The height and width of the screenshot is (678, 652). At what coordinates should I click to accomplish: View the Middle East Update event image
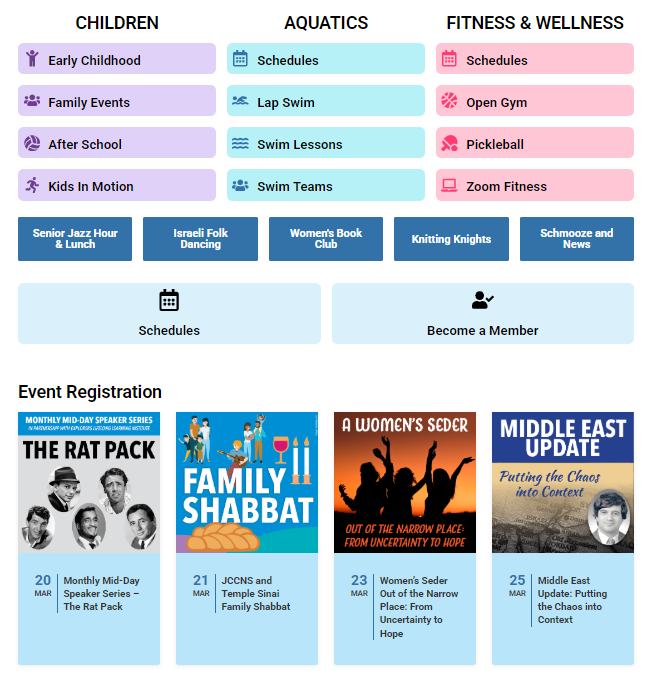click(x=562, y=482)
